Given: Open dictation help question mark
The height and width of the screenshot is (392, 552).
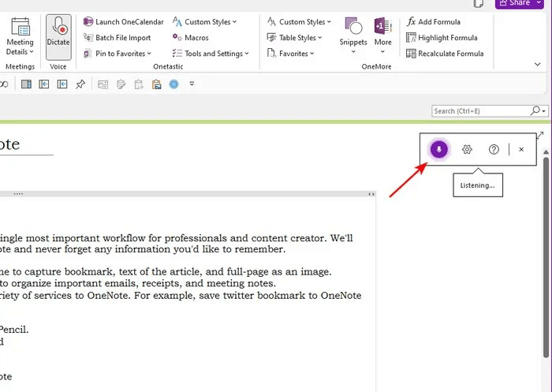Looking at the screenshot, I should [x=494, y=149].
